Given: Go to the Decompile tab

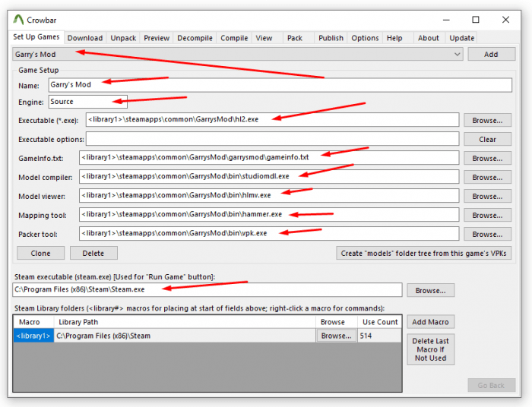Looking at the screenshot, I should (195, 38).
